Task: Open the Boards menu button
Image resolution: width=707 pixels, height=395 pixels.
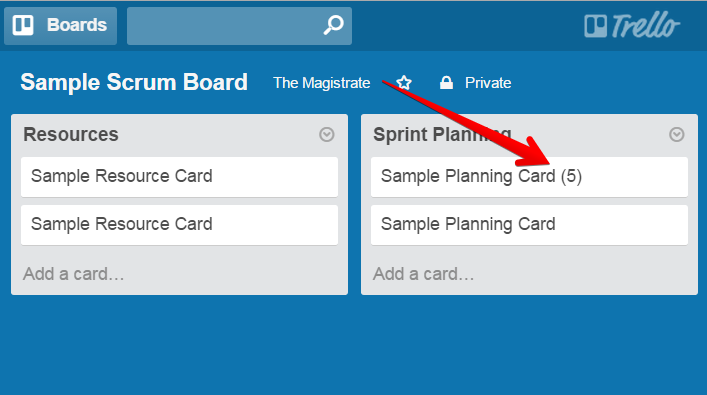Action: (60, 26)
